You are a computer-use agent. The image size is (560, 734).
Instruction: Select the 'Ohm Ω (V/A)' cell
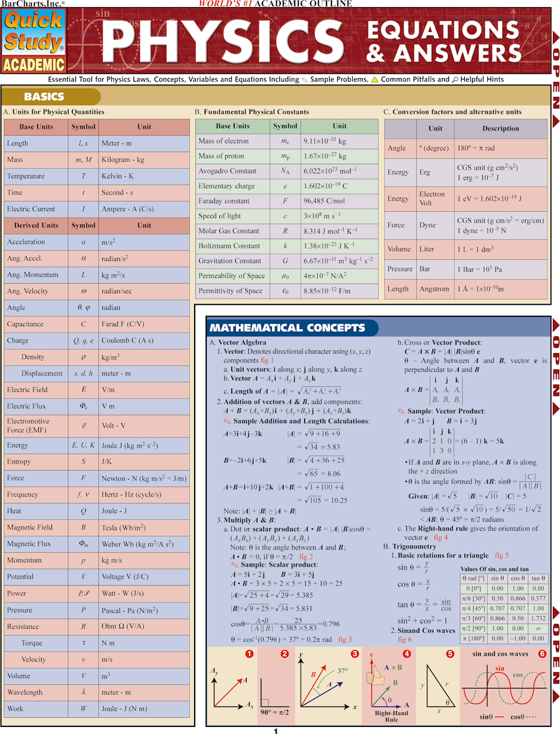tap(144, 627)
